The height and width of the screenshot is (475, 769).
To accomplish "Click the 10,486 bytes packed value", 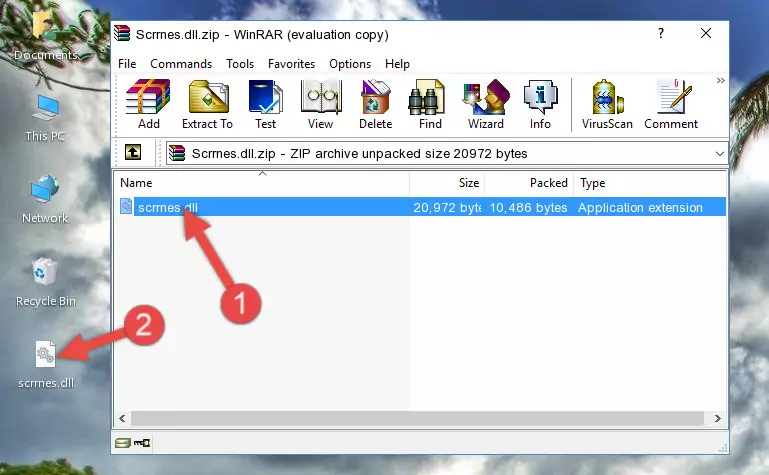I will point(528,207).
